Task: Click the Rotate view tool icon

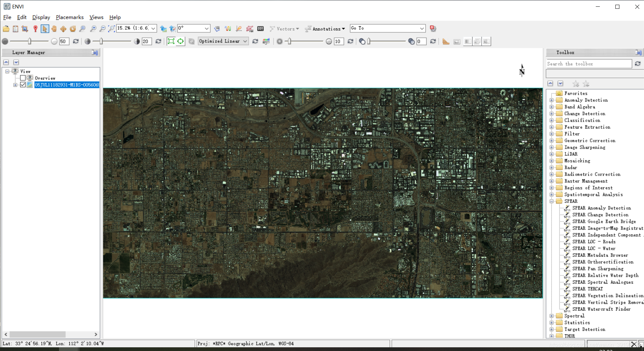Action: click(73, 29)
